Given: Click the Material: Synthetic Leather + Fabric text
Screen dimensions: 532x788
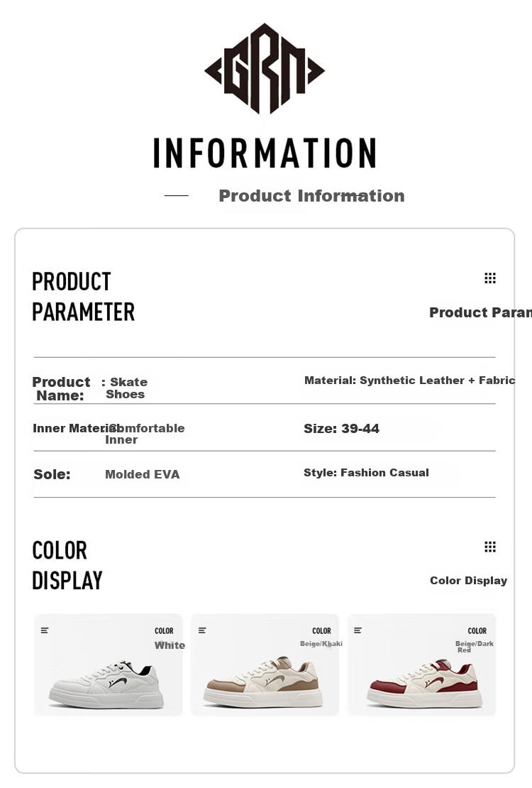Looking at the screenshot, I should [410, 381].
